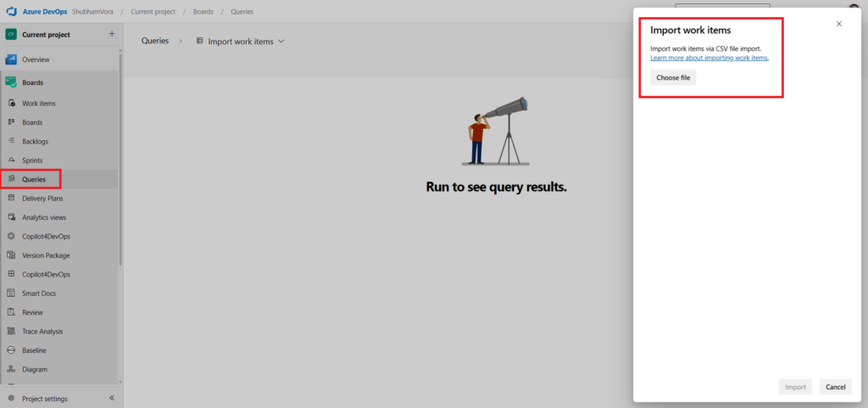The height and width of the screenshot is (408, 868).
Task: Open the Version Package item
Action: (46, 256)
